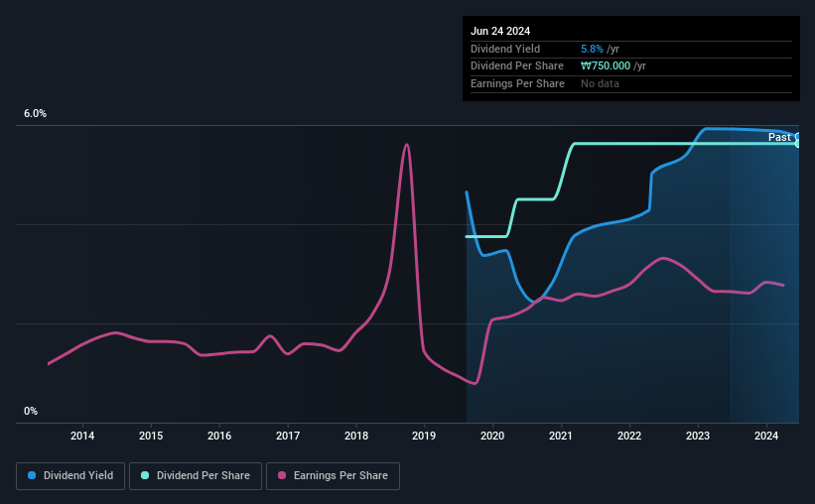815x504 pixels.
Task: Click the data point circle at chart end
Action: [797, 144]
